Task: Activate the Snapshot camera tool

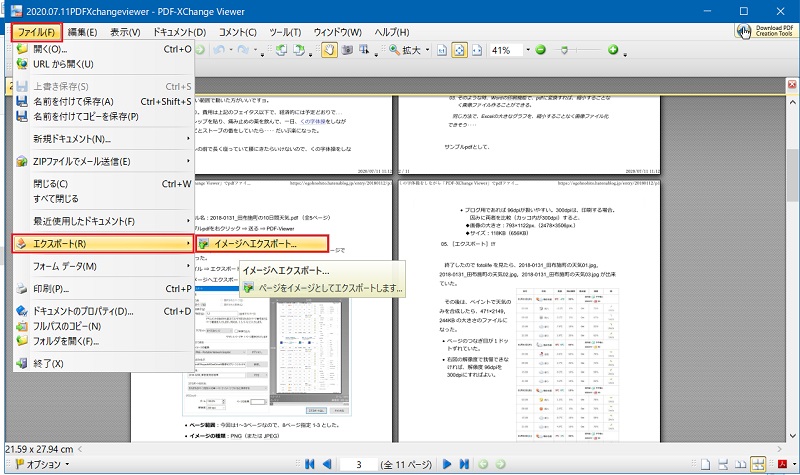Action: (347, 50)
